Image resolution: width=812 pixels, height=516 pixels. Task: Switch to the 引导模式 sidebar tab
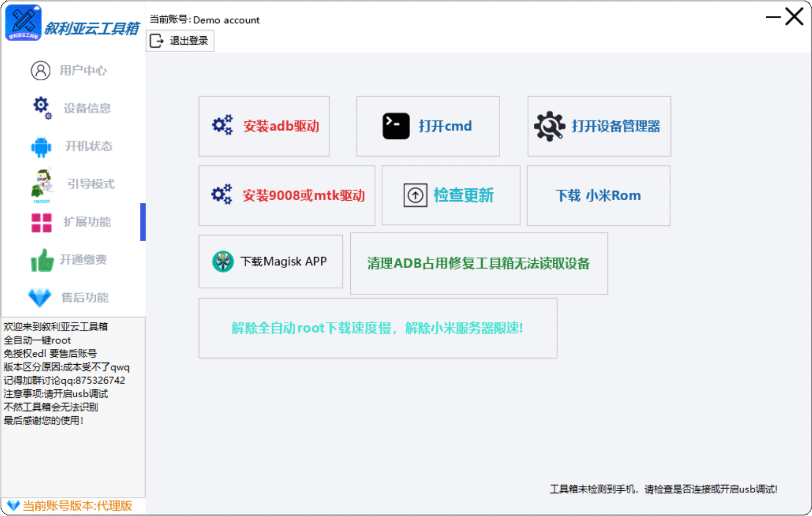[x=90, y=184]
